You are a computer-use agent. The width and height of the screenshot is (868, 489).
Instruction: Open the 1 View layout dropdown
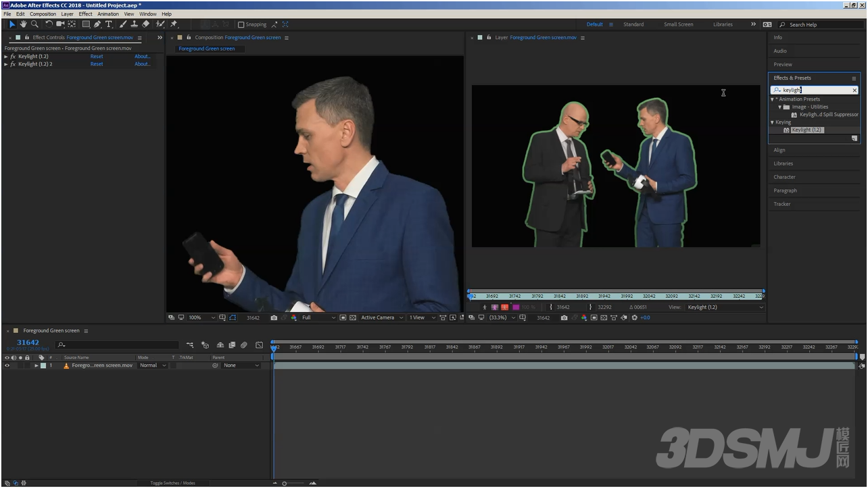(423, 317)
